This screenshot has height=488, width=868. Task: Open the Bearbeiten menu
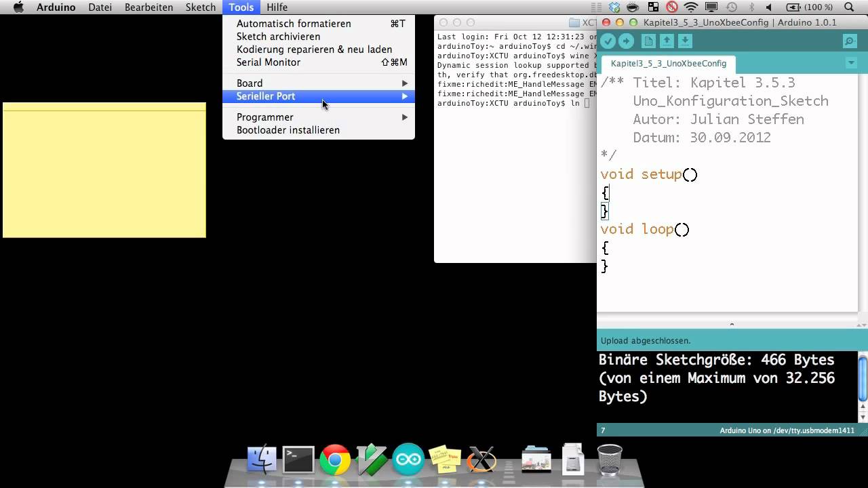149,7
